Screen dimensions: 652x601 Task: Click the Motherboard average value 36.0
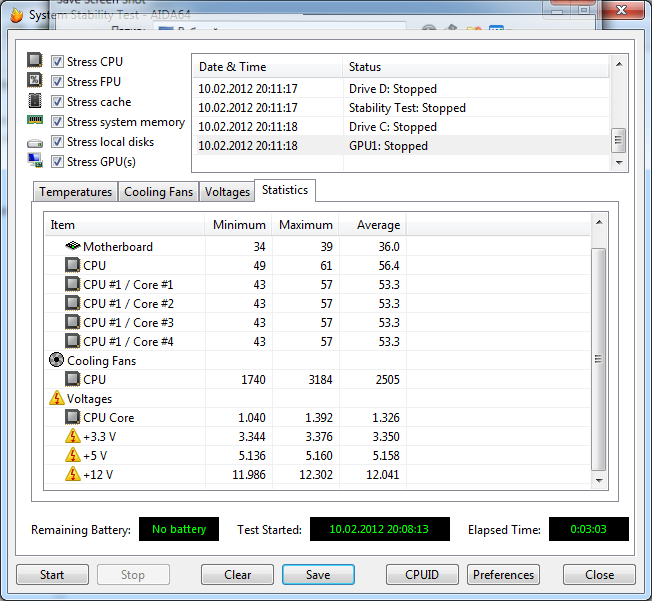[x=389, y=246]
